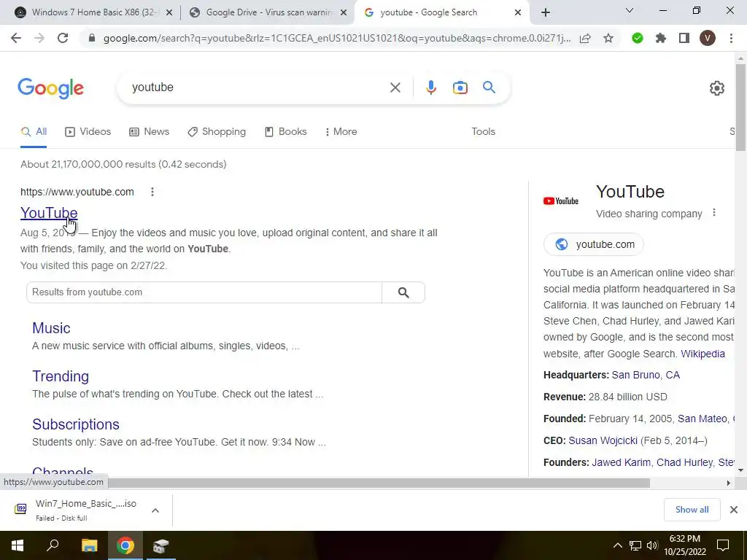
Task: Open the Susan Wojcicki link
Action: [x=603, y=440]
